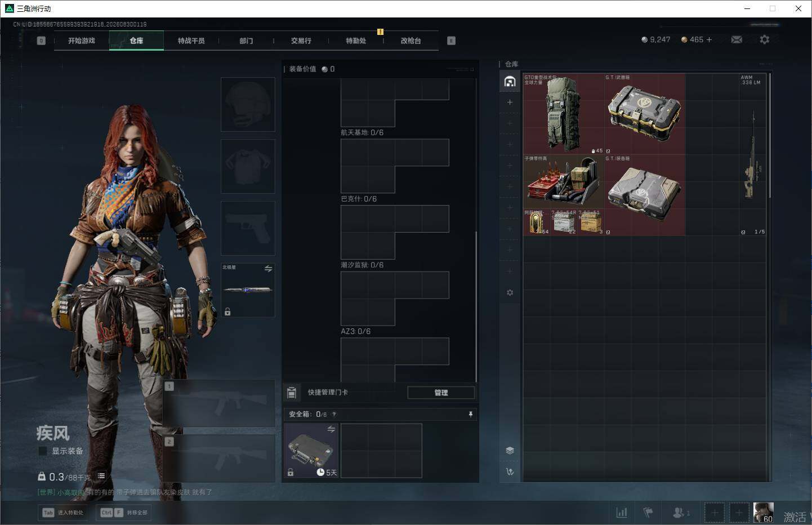Viewport: 812px width, 525px height.
Task: Switch to the 交易行 tab
Action: click(301, 41)
